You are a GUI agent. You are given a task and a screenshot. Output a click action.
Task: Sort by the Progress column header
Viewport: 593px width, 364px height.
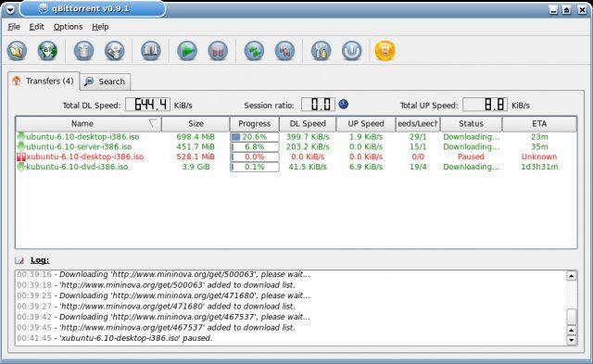tap(254, 123)
